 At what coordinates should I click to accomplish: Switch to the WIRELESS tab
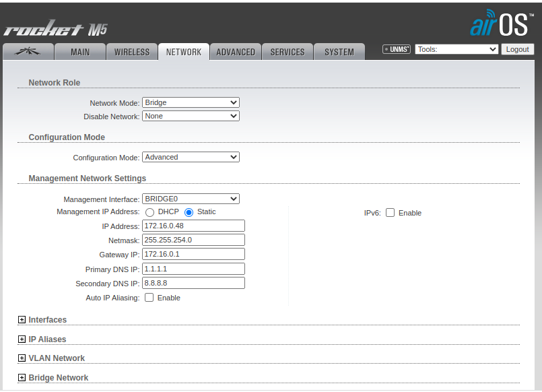click(x=132, y=52)
